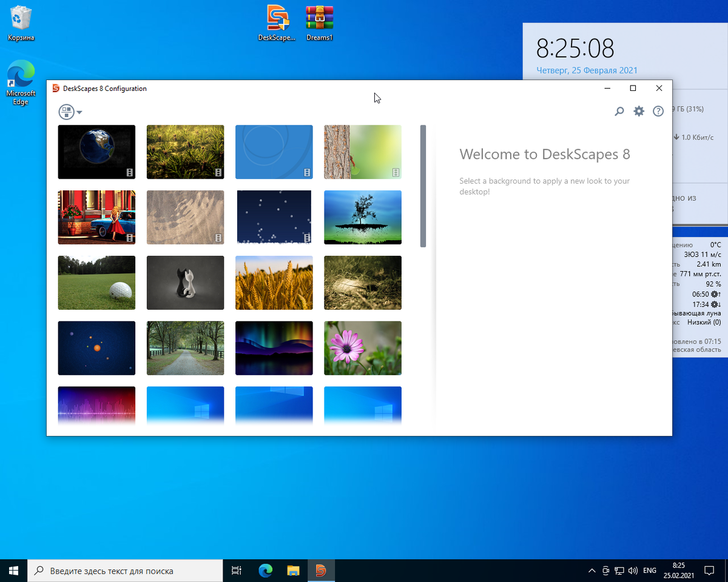Open Task View on the taskbar
Viewport: 728px width, 582px height.
(x=237, y=570)
